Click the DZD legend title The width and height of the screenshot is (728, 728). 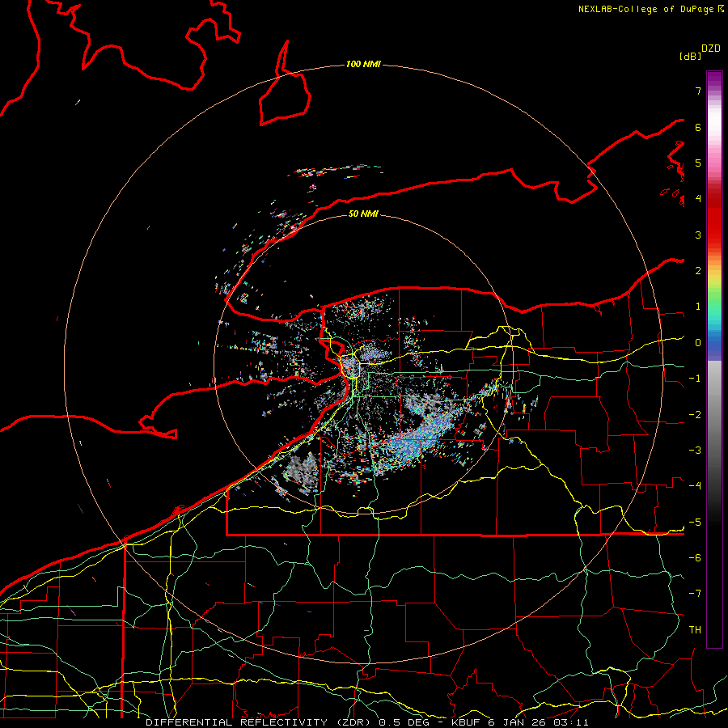pyautogui.click(x=711, y=49)
